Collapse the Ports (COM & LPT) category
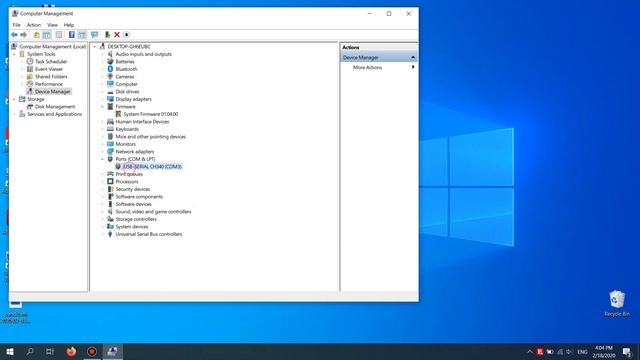 pyautogui.click(x=102, y=159)
